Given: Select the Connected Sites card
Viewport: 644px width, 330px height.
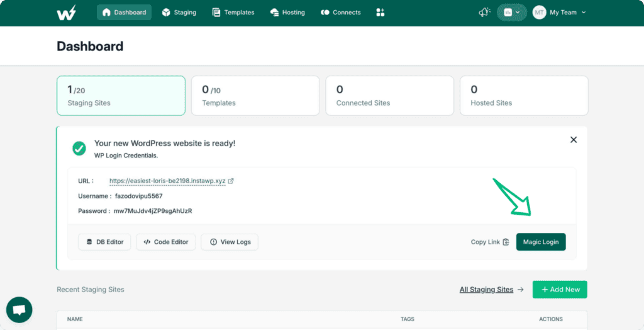Looking at the screenshot, I should (x=390, y=96).
